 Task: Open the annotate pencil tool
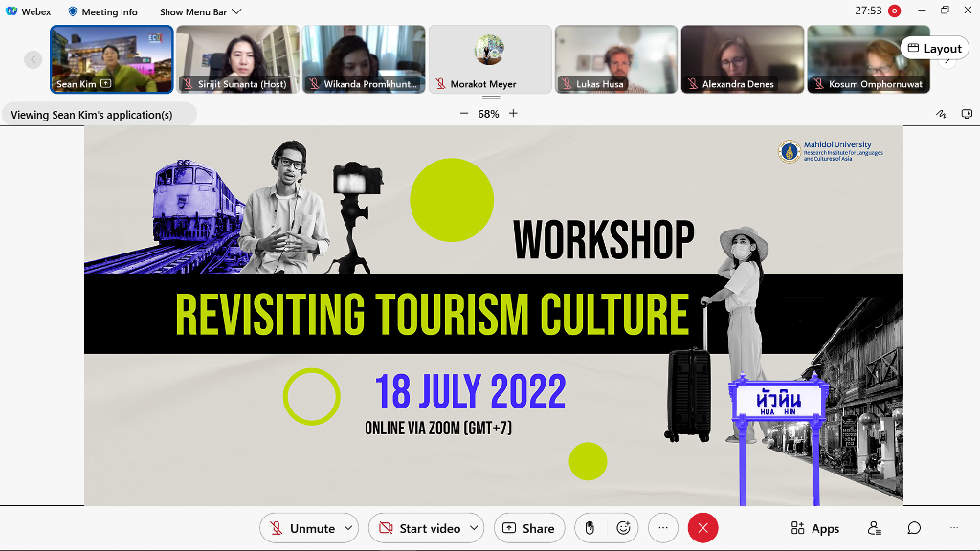click(x=941, y=114)
